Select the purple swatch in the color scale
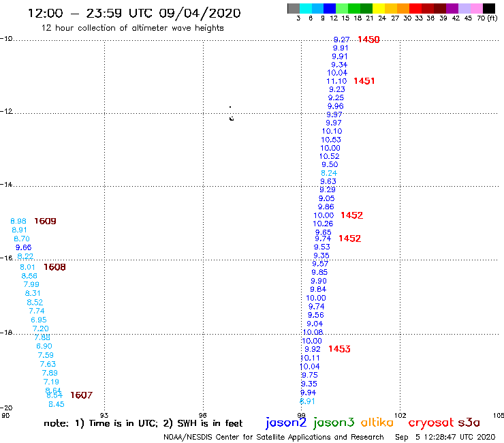Image resolution: width=504 pixels, height=443 pixels. [452, 8]
